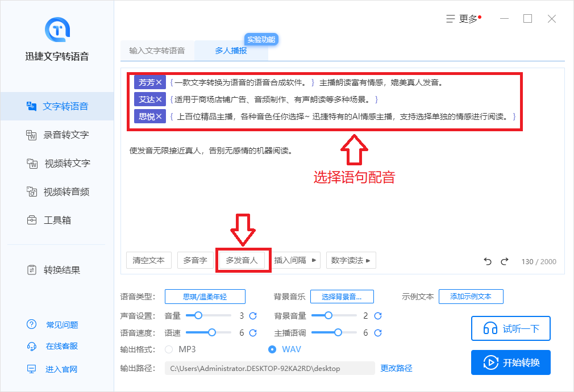Open the 视频转文字 sidebar item

click(x=57, y=163)
